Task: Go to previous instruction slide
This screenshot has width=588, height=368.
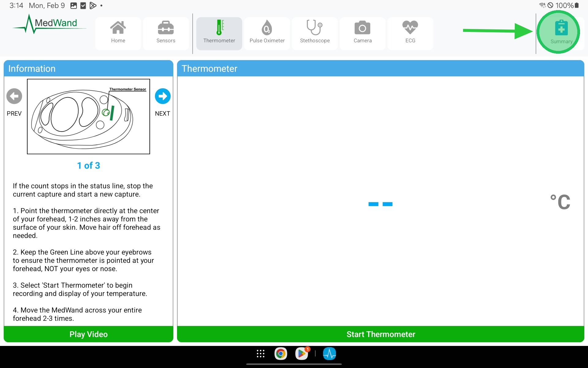Action: coord(14,97)
